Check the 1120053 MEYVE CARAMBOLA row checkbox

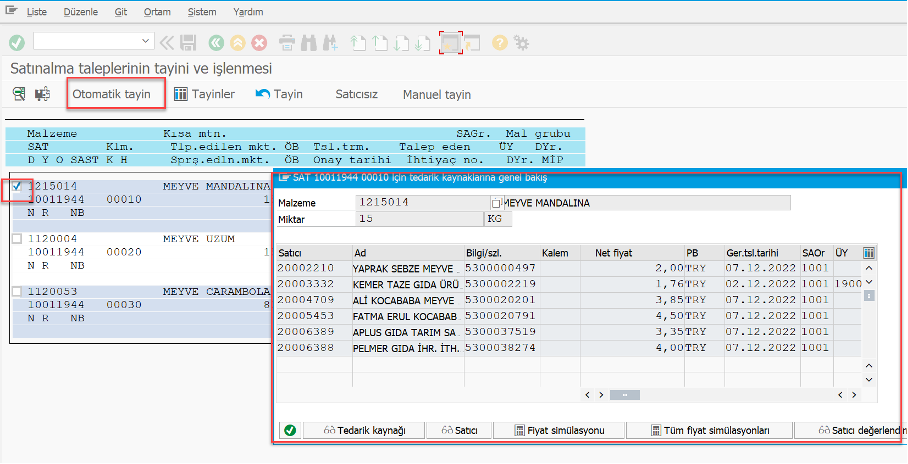[x=17, y=291]
